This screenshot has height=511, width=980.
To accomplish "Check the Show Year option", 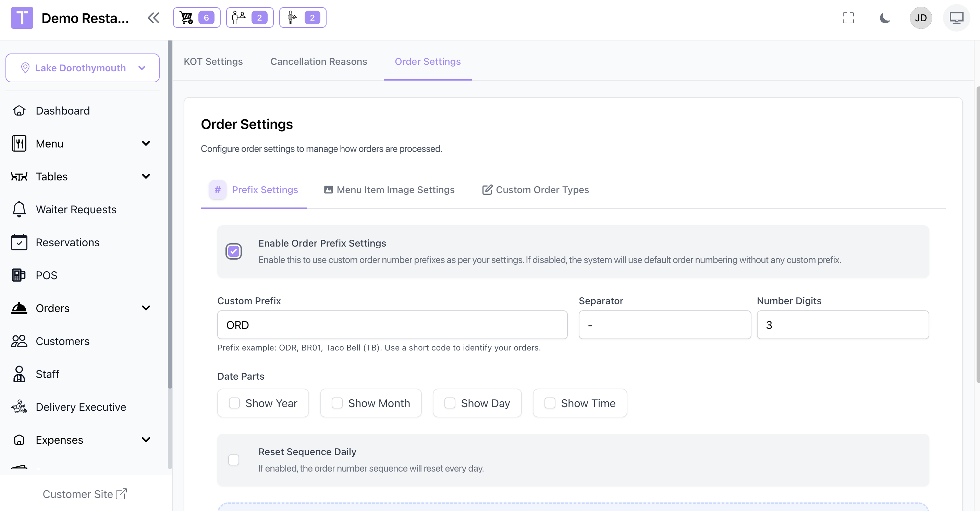I will coord(234,403).
